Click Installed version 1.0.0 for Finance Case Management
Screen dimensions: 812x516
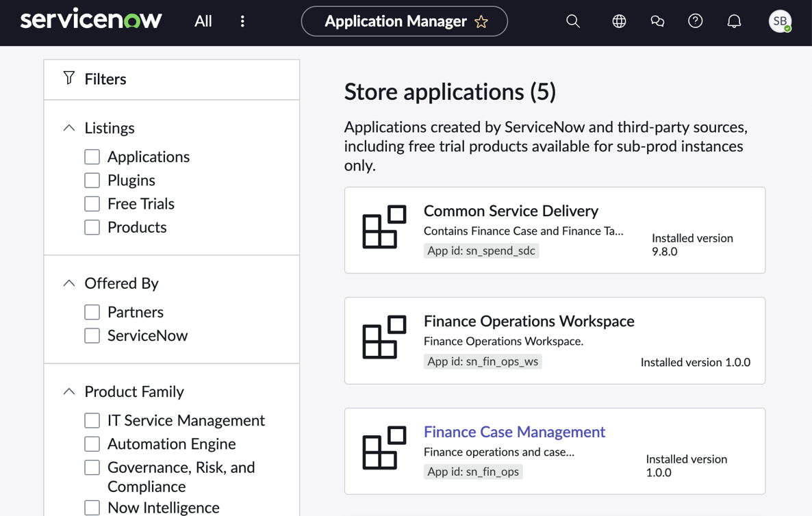[687, 466]
